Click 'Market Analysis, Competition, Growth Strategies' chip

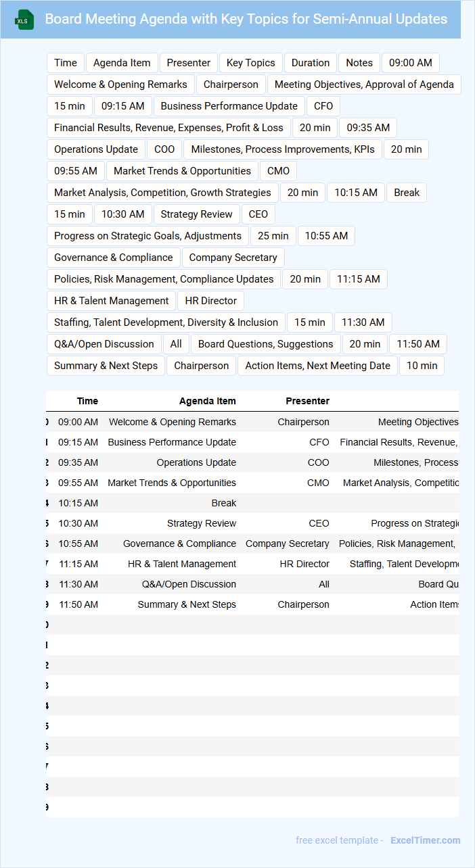162,193
